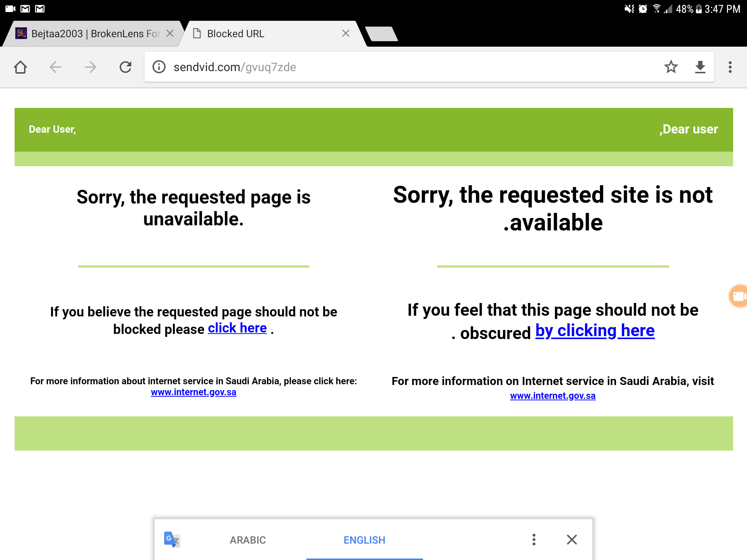Open Chrome three-dot overflow menu

[730, 67]
